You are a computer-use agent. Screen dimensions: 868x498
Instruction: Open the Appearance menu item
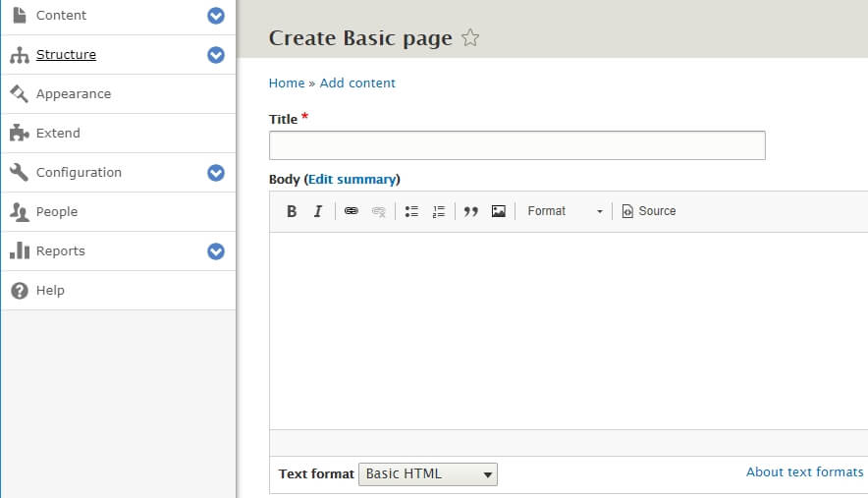(x=74, y=94)
